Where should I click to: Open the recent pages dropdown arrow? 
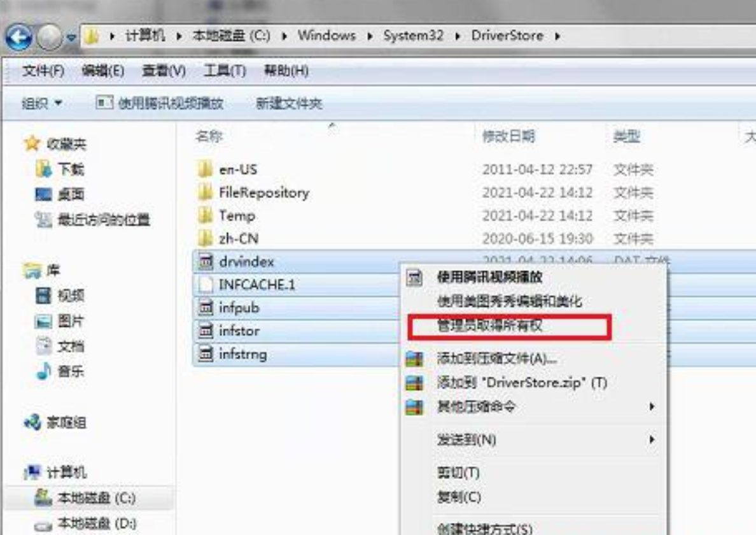[x=71, y=37]
